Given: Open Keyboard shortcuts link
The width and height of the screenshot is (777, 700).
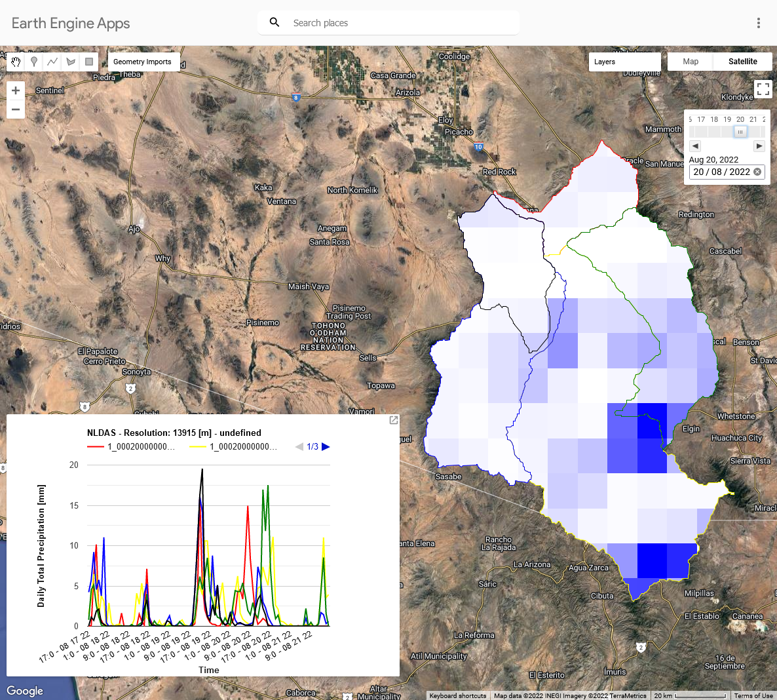Looking at the screenshot, I should [458, 695].
